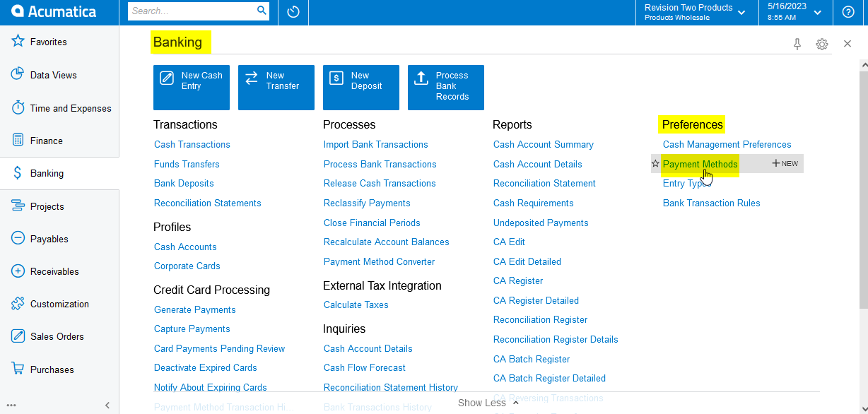Screen dimensions: 868x414
Task: Open the Close Financial Periods link
Action: (372, 223)
